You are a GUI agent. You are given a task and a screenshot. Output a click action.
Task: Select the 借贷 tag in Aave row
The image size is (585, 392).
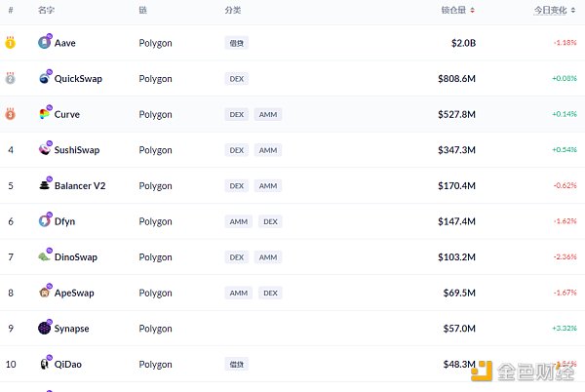click(x=237, y=43)
